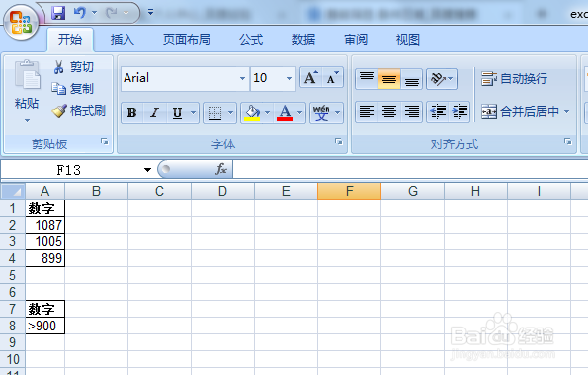Screen dimensions: 588x375
Task: Customize the Quick Access Toolbar
Action: point(151,13)
